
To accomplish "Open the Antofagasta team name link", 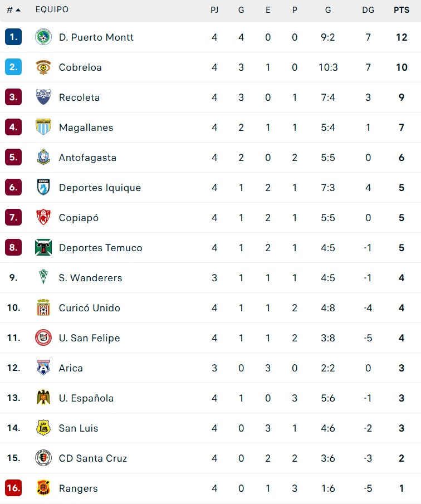I will point(87,158).
